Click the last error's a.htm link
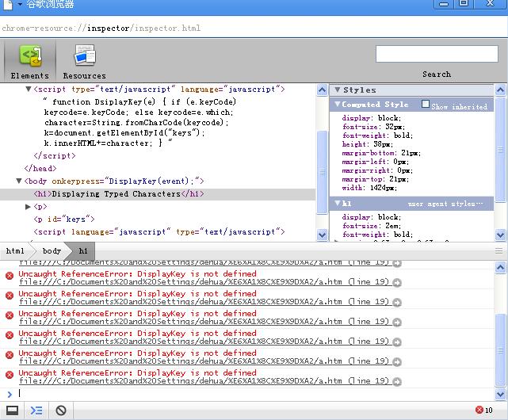Viewport: 508px width, 420px height. tap(204, 381)
